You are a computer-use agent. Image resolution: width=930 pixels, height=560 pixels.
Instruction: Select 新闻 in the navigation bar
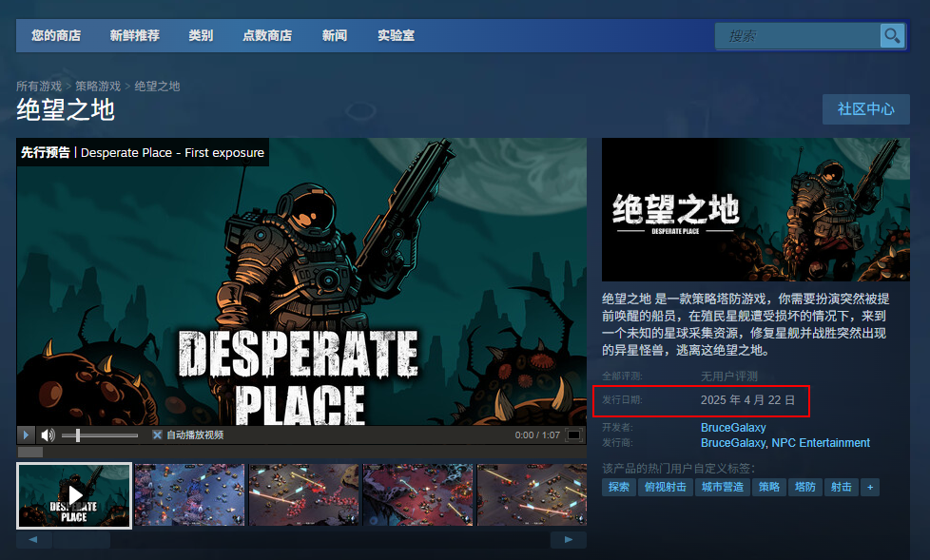335,35
